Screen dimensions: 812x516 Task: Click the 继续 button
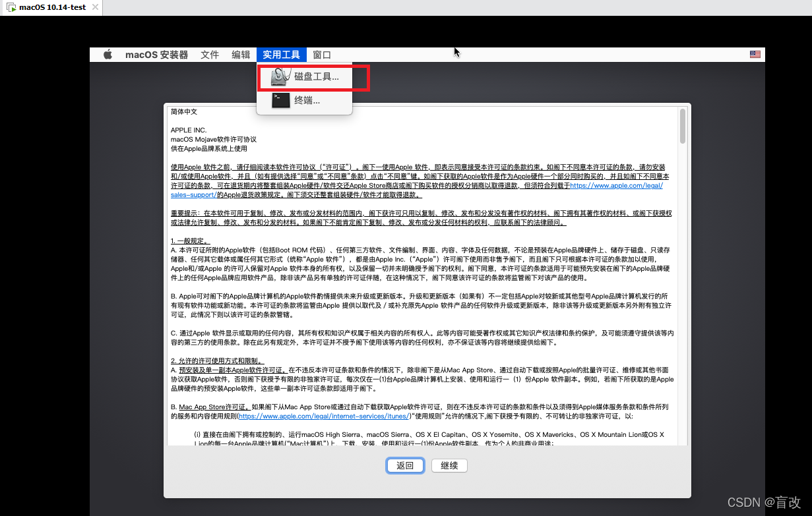coord(450,465)
